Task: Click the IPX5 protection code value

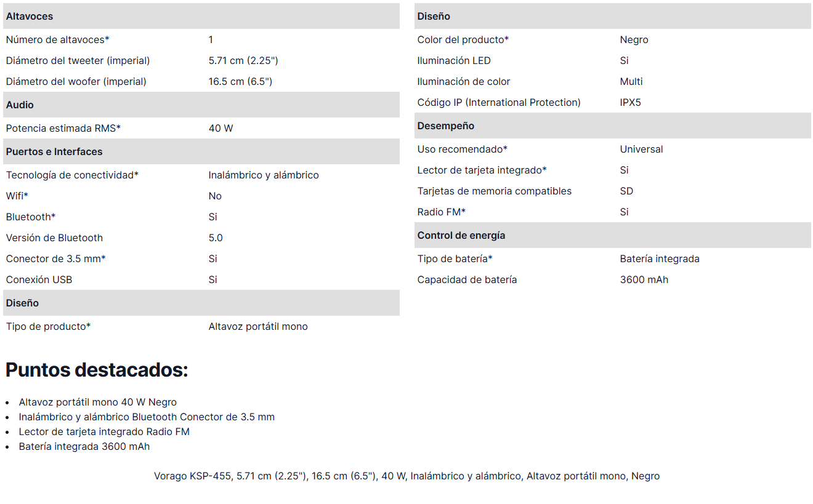Action: (630, 103)
